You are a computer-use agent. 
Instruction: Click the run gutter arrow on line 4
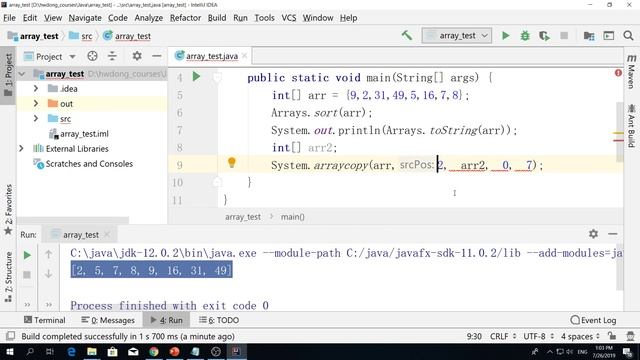click(196, 76)
